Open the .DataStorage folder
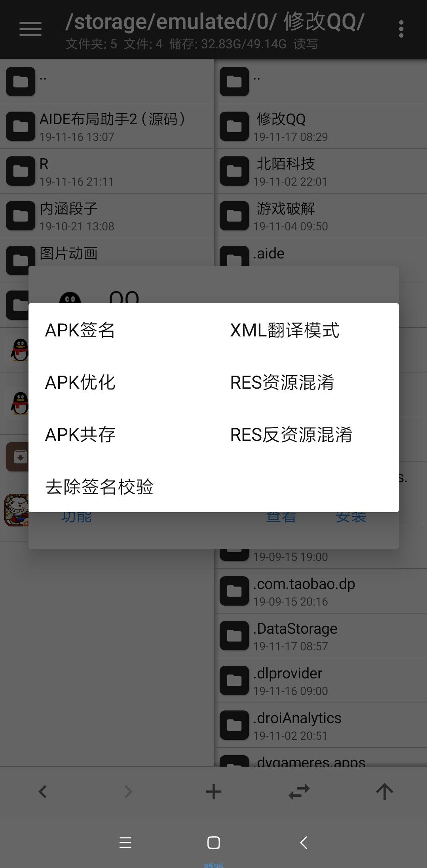 click(x=321, y=636)
